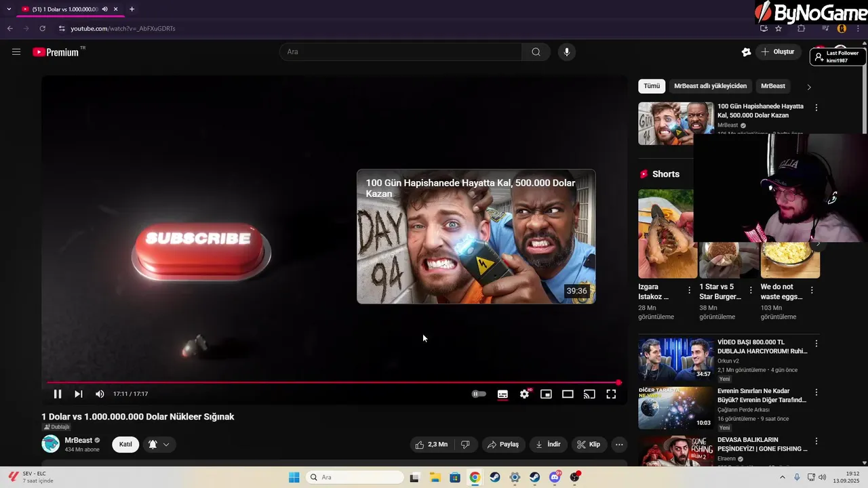Download the video with İndir

point(548,445)
